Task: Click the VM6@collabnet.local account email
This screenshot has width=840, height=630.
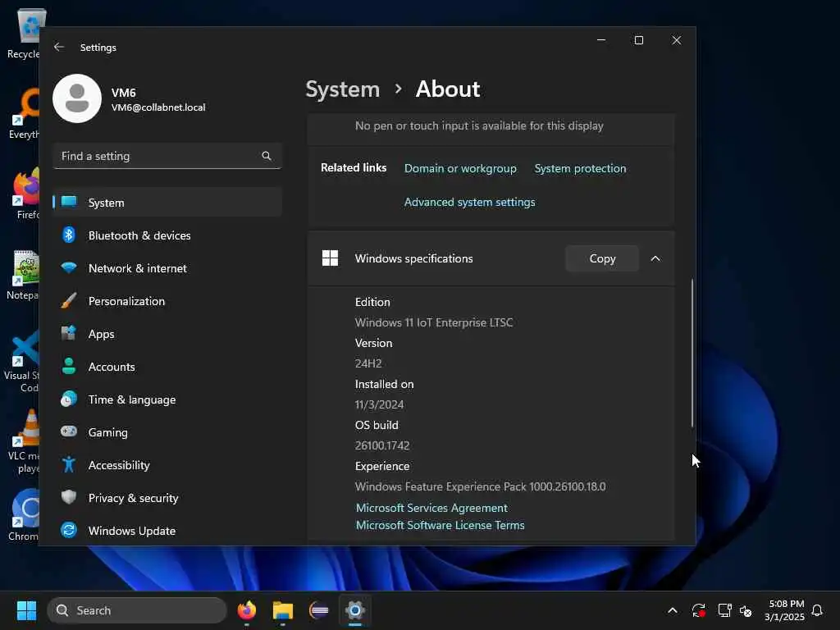Action: [158, 107]
